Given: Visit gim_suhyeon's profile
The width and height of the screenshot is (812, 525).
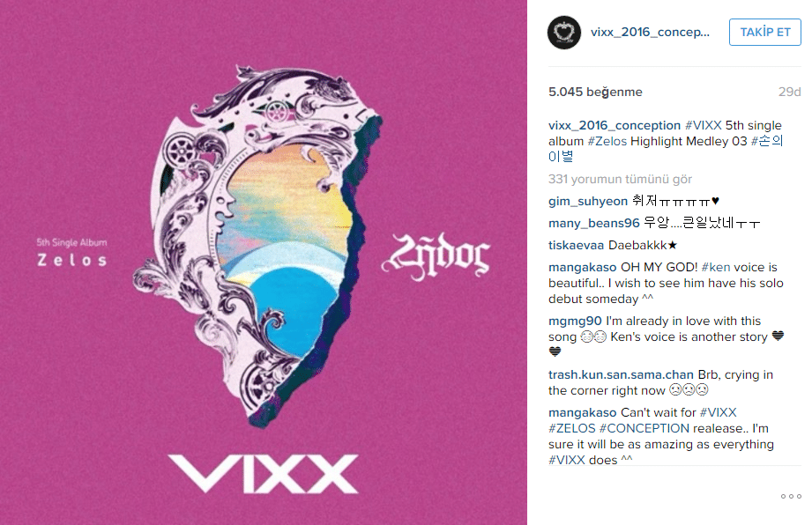Looking at the screenshot, I should point(588,201).
